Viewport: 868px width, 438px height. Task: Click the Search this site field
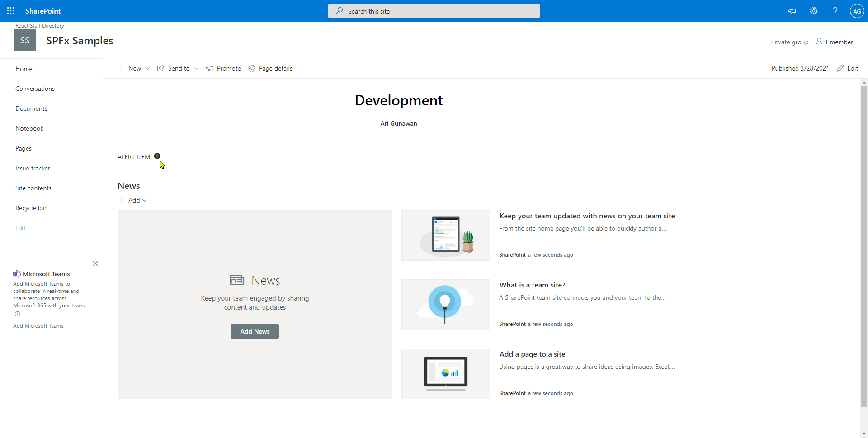click(x=434, y=10)
